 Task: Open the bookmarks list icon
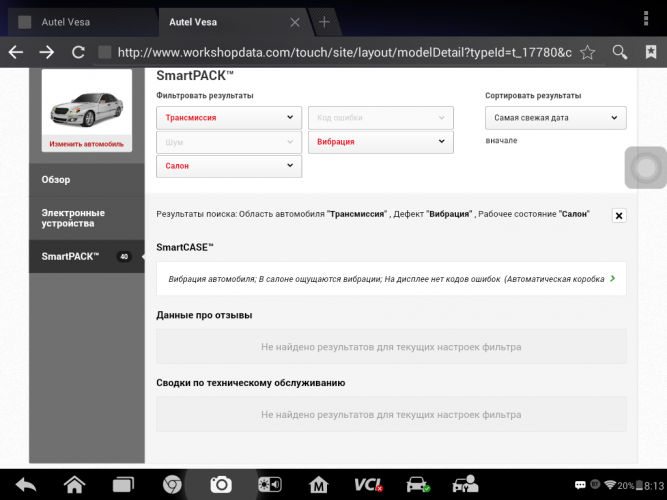point(651,52)
